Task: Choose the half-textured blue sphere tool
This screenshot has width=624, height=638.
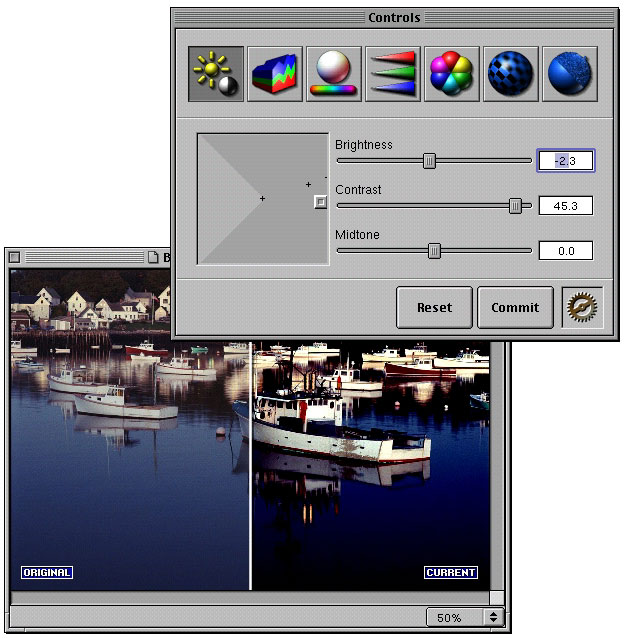Action: coord(570,74)
